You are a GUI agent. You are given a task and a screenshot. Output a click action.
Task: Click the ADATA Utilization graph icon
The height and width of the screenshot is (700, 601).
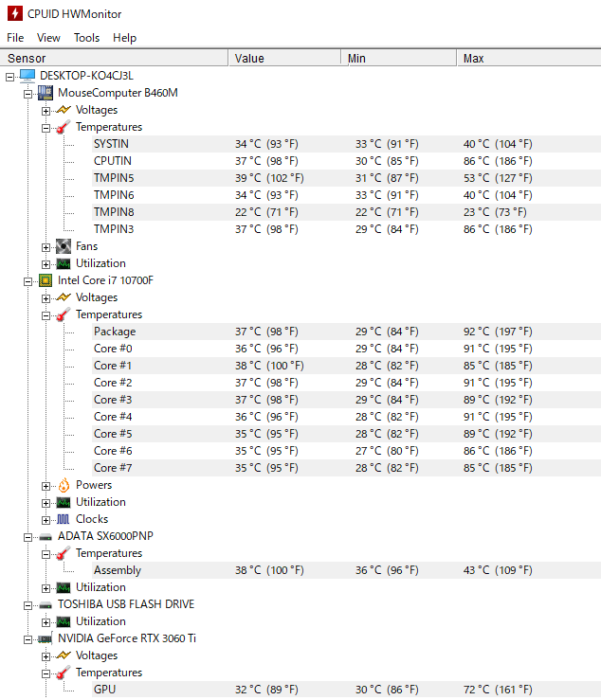click(x=64, y=587)
